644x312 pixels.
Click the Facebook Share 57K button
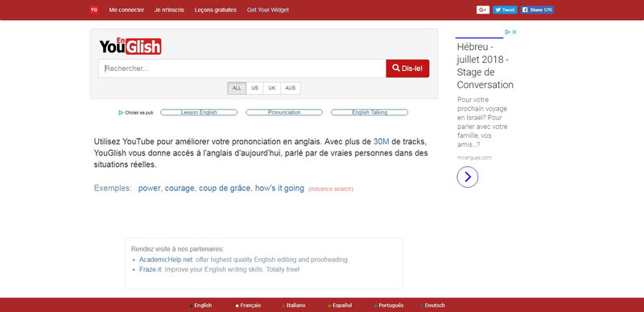pos(537,10)
